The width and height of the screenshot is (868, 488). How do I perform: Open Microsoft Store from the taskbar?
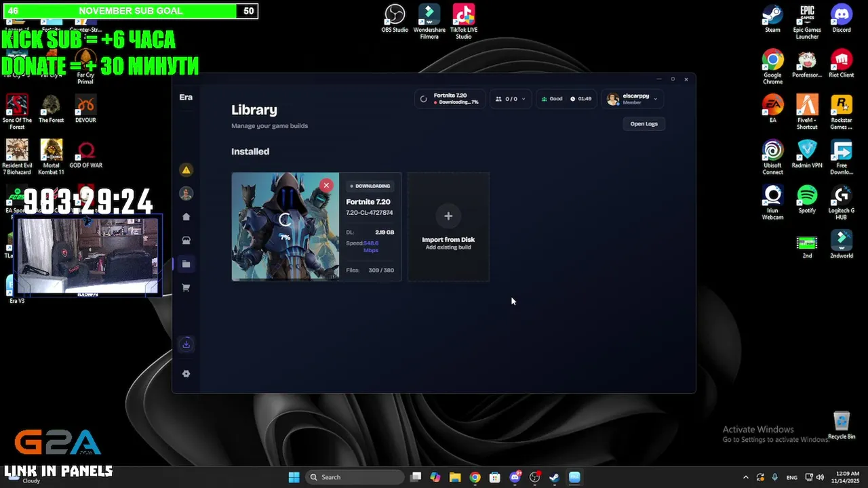495,477
